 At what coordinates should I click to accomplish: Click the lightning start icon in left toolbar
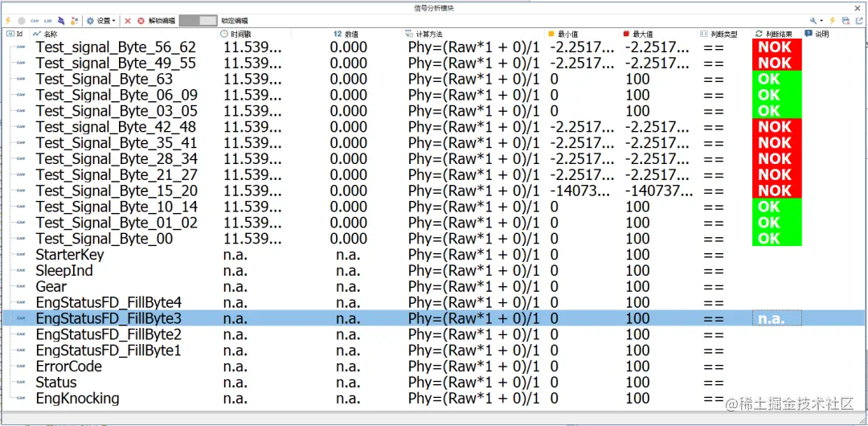click(8, 21)
